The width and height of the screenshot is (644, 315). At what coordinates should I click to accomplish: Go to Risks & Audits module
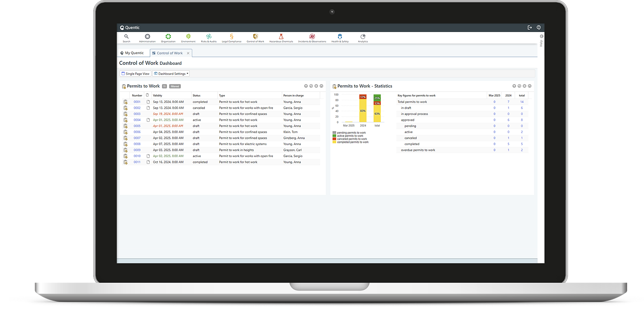tap(209, 38)
